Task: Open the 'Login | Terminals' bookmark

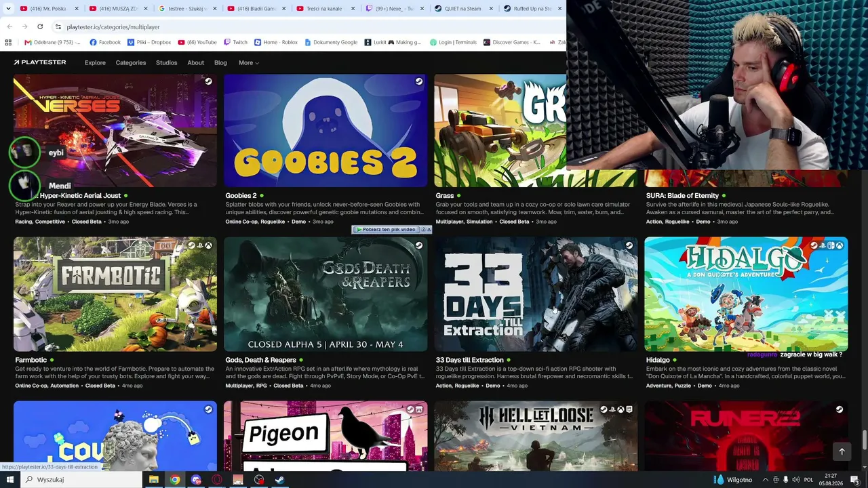Action: pos(453,42)
